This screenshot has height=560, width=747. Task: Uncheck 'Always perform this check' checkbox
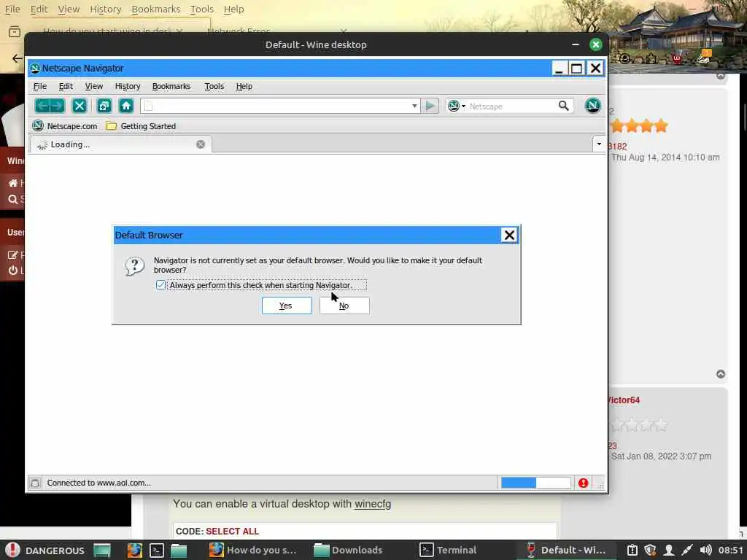(x=160, y=285)
